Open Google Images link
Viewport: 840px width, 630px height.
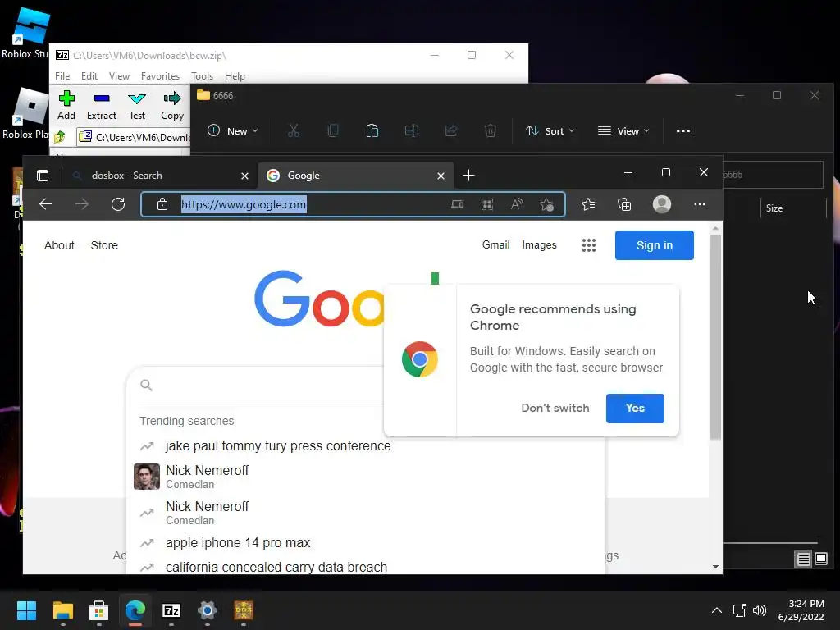540,244
